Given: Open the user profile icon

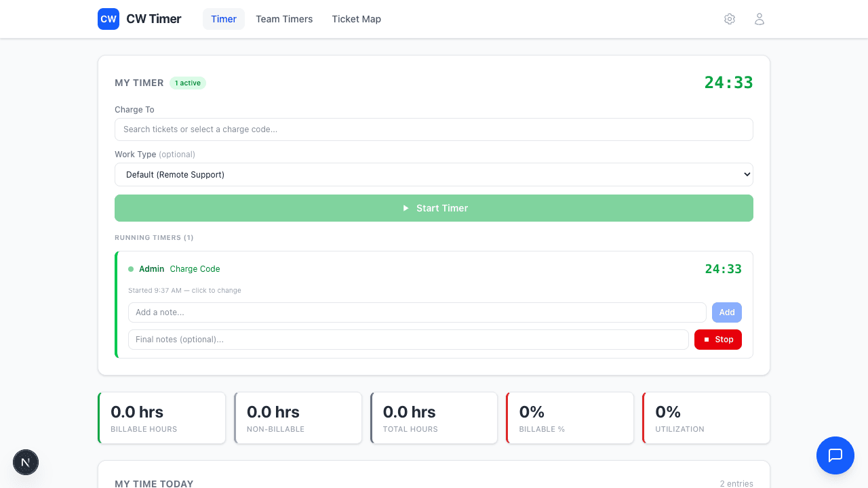Looking at the screenshot, I should click(759, 19).
